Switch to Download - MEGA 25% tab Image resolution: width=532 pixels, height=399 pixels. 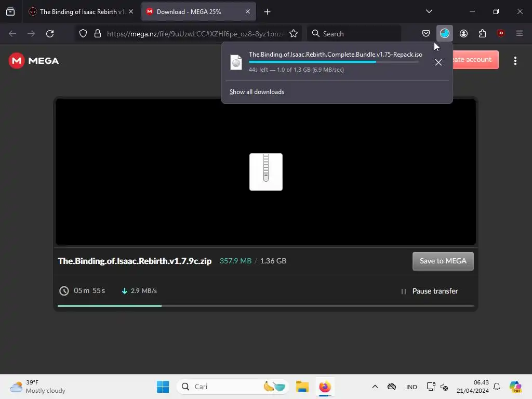point(198,11)
